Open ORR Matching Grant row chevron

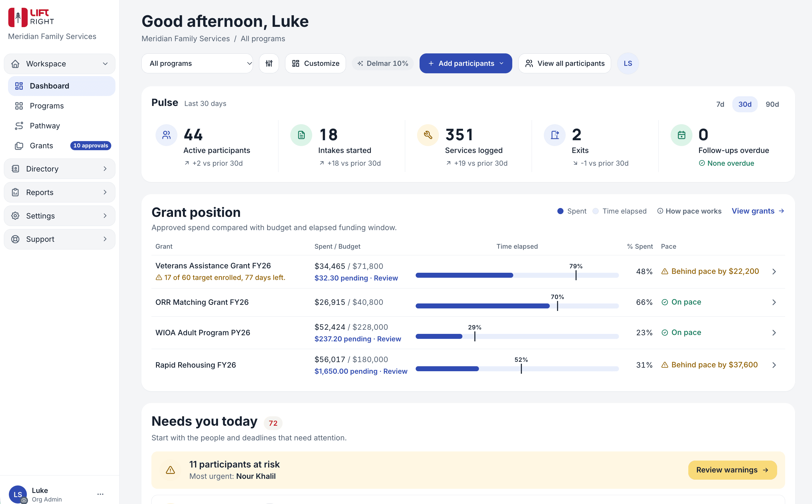click(x=774, y=302)
